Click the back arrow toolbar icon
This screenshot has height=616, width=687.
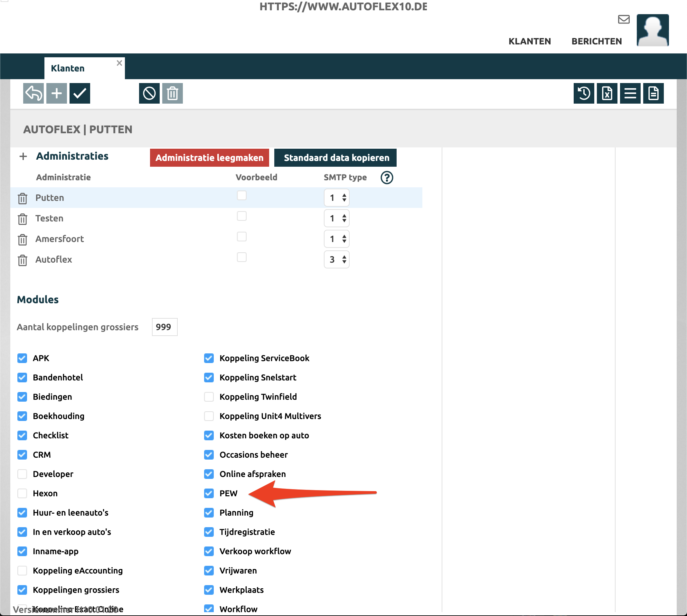33,93
